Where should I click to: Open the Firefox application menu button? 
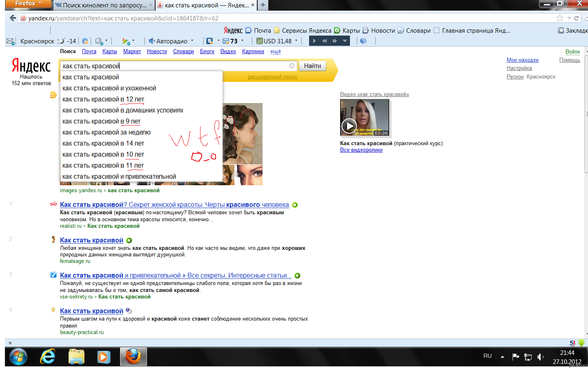tap(28, 4)
